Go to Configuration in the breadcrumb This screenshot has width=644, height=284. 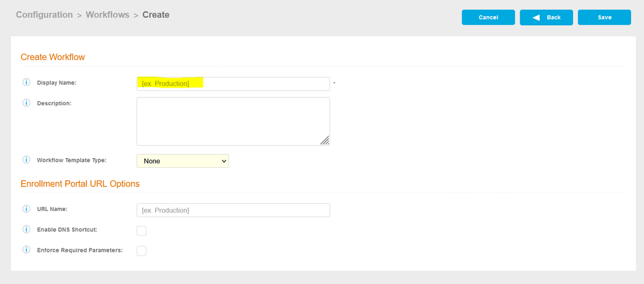pyautogui.click(x=44, y=15)
